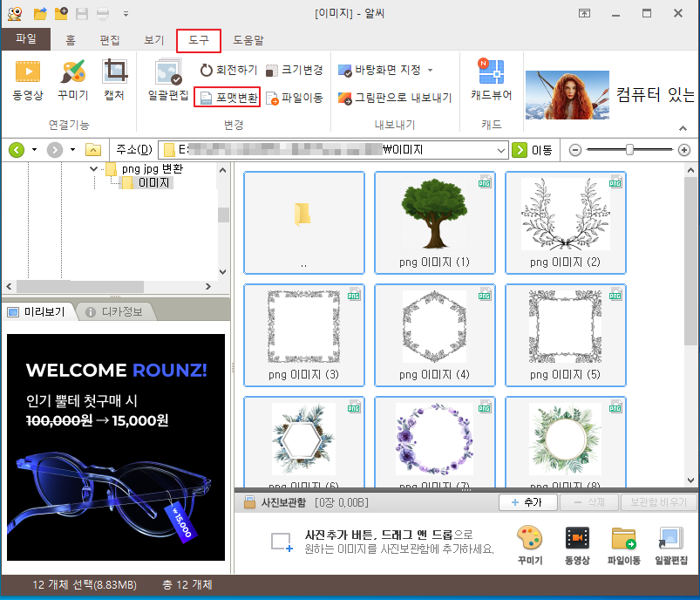Adjust the thumbnail zoom slider
700x600 pixels.
tap(629, 150)
